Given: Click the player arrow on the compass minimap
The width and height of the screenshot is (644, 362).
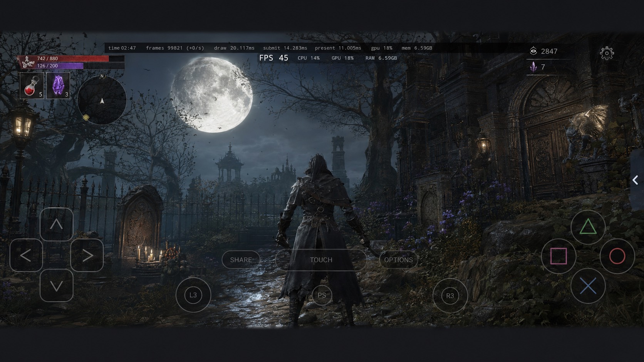Looking at the screenshot, I should click(x=102, y=101).
